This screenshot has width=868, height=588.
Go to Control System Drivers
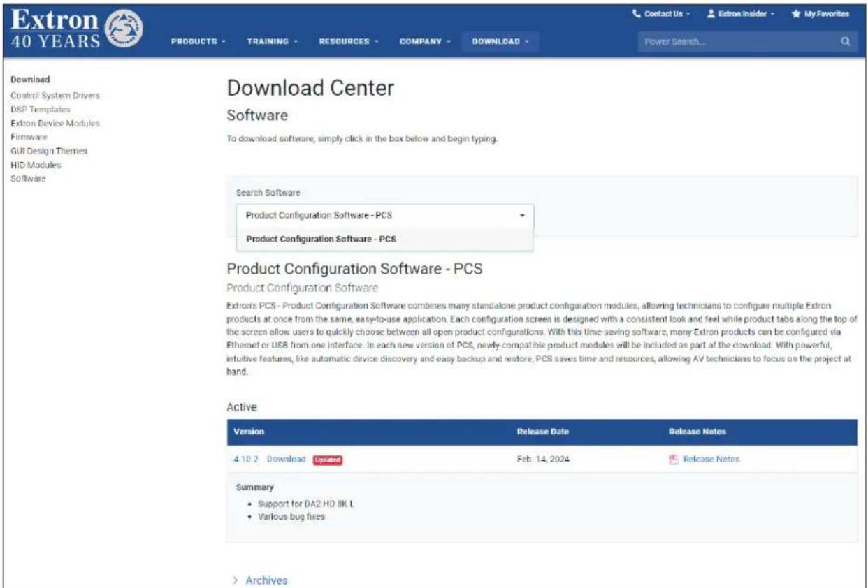[x=55, y=95]
